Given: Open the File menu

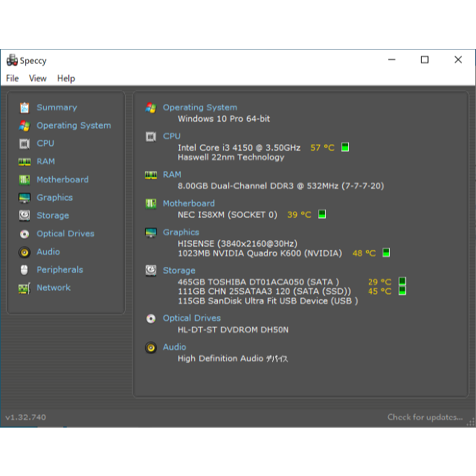Looking at the screenshot, I should pyautogui.click(x=13, y=78).
